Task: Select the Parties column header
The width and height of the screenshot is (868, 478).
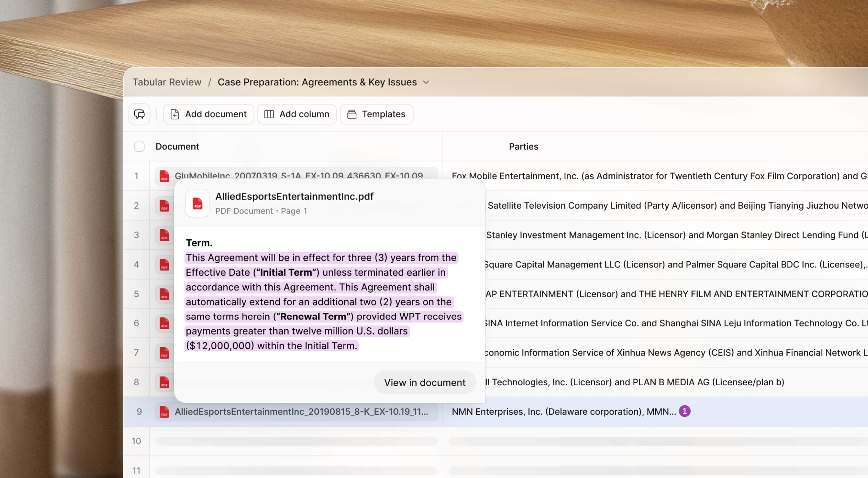Action: point(523,146)
